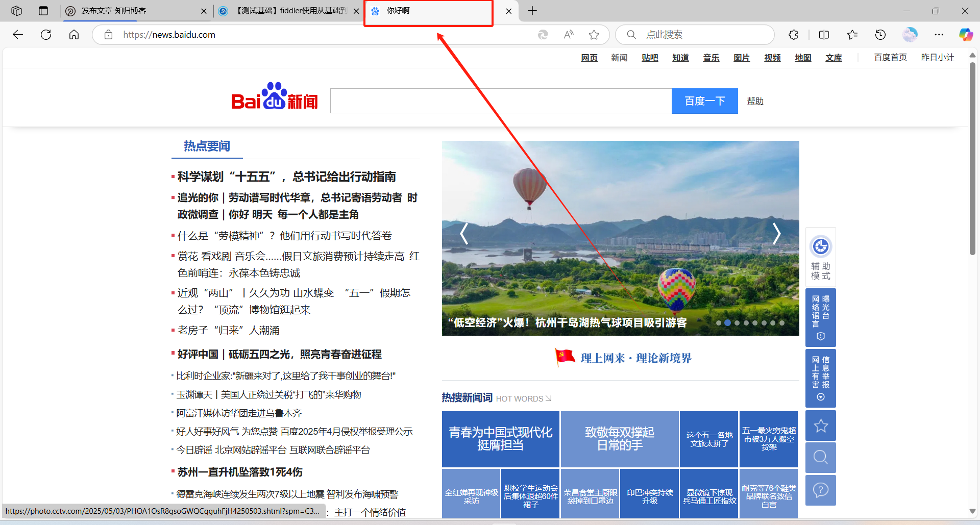980x525 pixels.
Task: Open the 图片 navigation link
Action: coord(742,58)
